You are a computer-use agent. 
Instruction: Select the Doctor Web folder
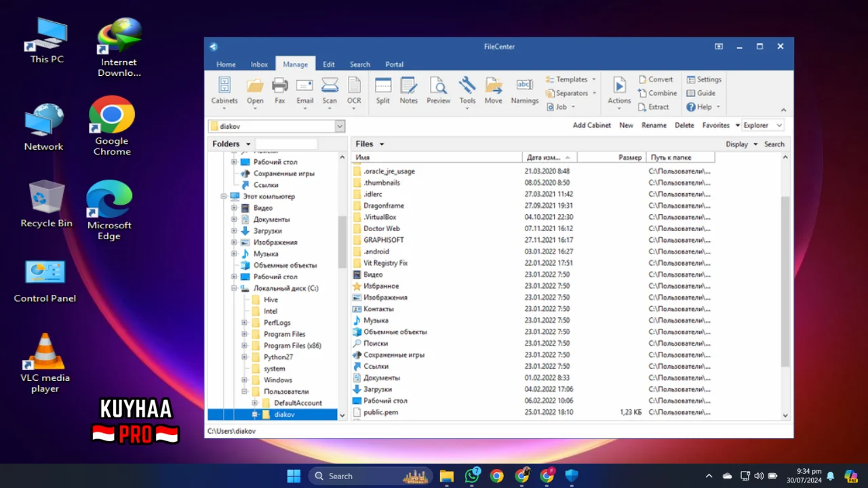pos(381,228)
